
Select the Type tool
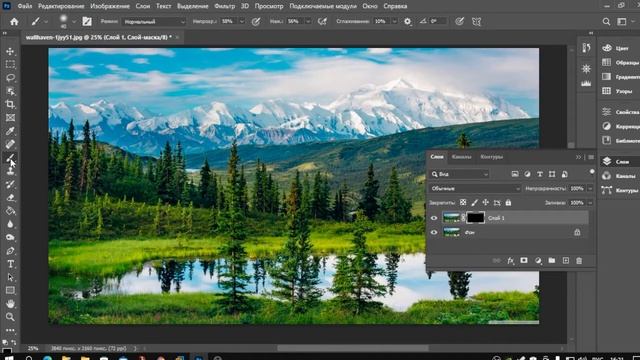click(10, 264)
